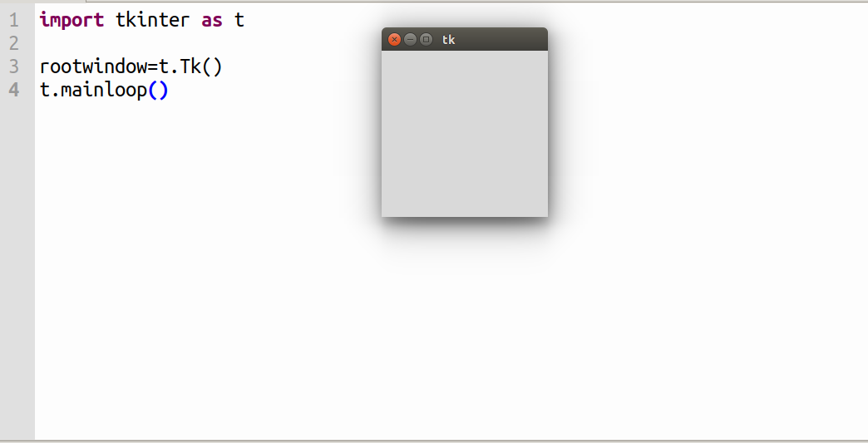This screenshot has width=868, height=443.
Task: Place cursor on rootwindow variable name
Action: click(x=94, y=67)
